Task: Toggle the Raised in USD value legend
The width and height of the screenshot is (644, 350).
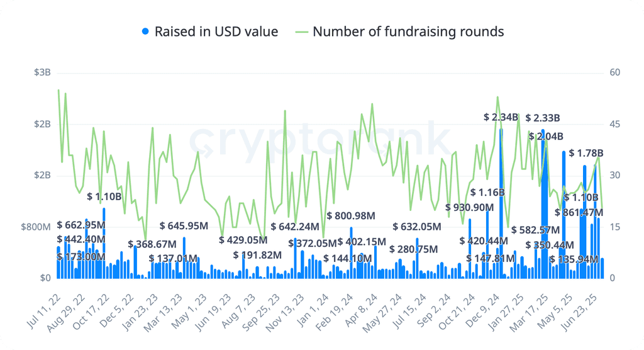Action: (210, 31)
